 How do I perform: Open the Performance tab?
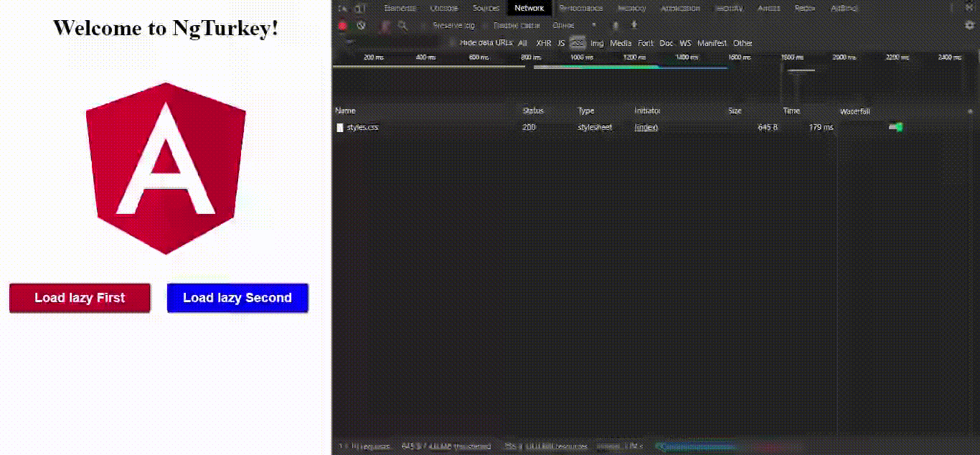pyautogui.click(x=581, y=7)
